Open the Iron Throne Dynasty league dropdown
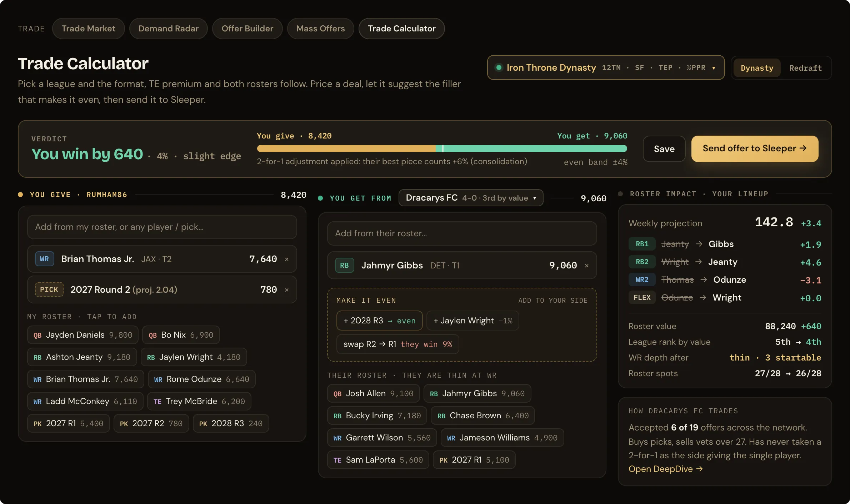850x504 pixels. click(606, 67)
